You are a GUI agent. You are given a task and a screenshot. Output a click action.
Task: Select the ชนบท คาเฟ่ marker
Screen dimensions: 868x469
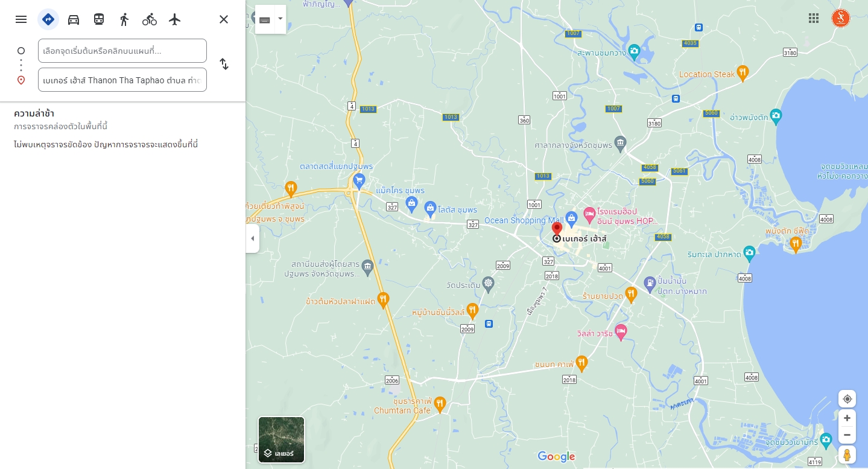(x=581, y=363)
